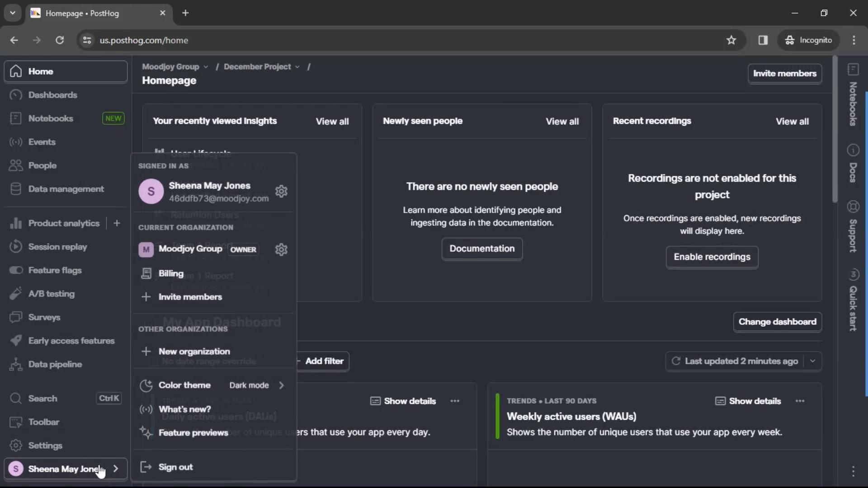Viewport: 868px width, 488px height.
Task: Click the Notebooks icon in right side panel
Action: pyautogui.click(x=853, y=70)
